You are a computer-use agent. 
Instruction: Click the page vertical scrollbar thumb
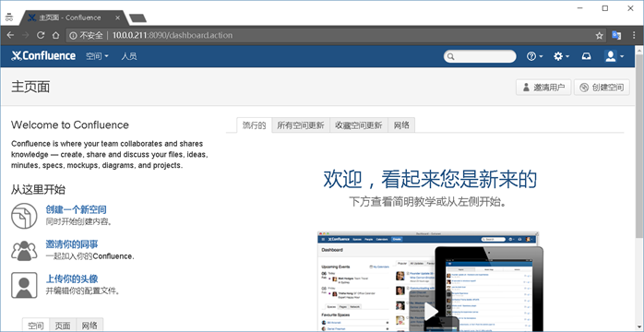click(x=639, y=145)
